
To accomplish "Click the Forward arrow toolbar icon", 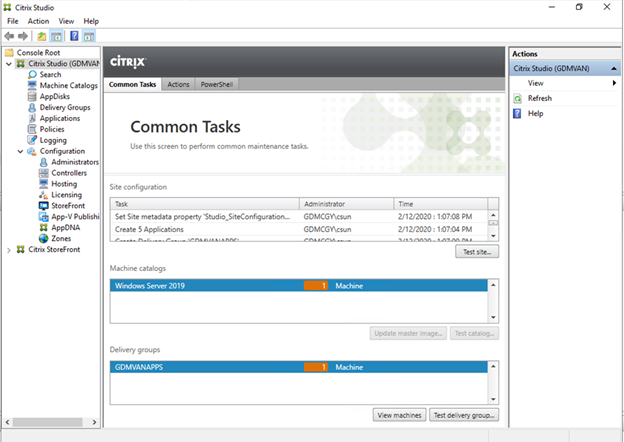I will (x=23, y=36).
